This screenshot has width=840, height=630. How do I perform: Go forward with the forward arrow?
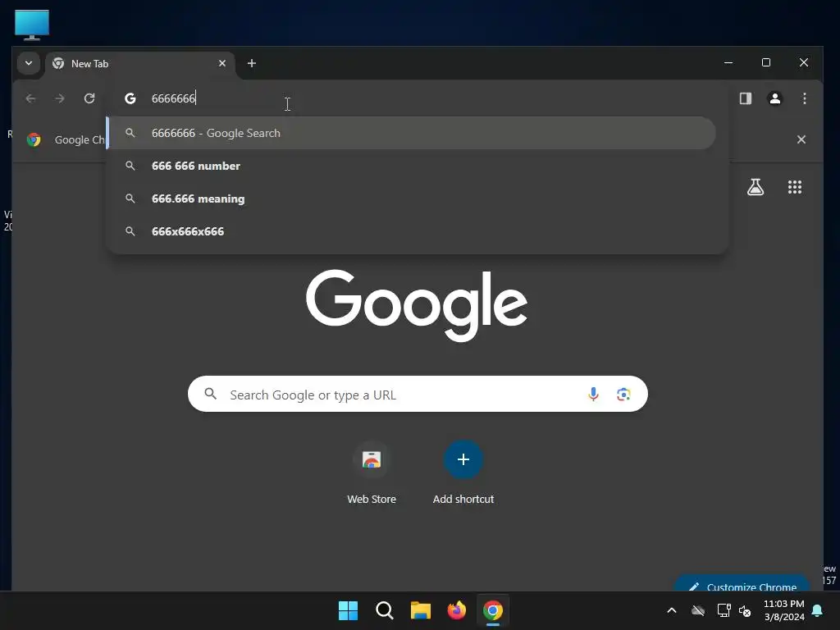point(60,98)
